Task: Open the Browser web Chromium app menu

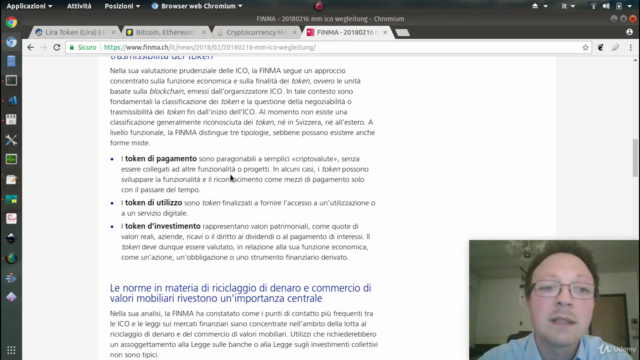Action: tap(197, 6)
